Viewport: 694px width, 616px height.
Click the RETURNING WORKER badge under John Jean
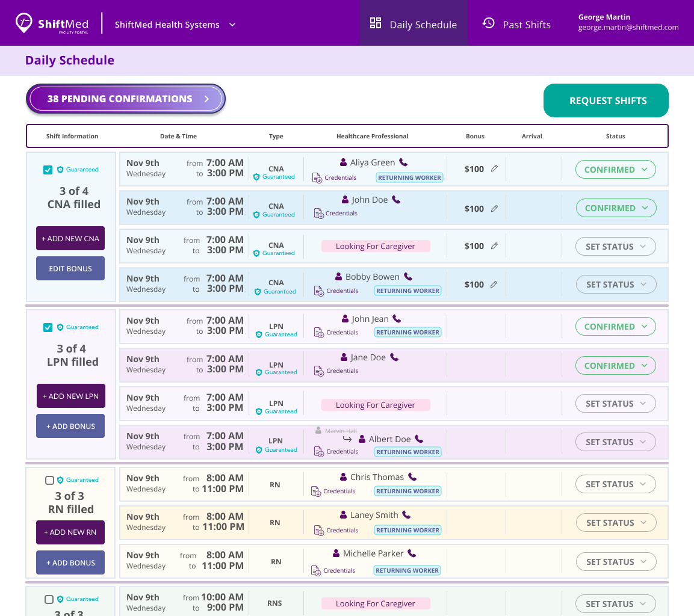407,331
